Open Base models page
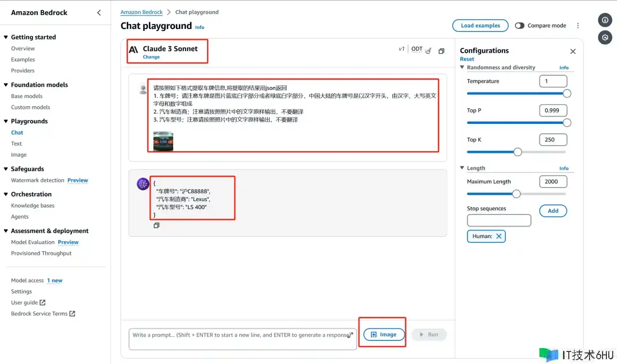Viewport: 617px width, 364px height. (27, 96)
